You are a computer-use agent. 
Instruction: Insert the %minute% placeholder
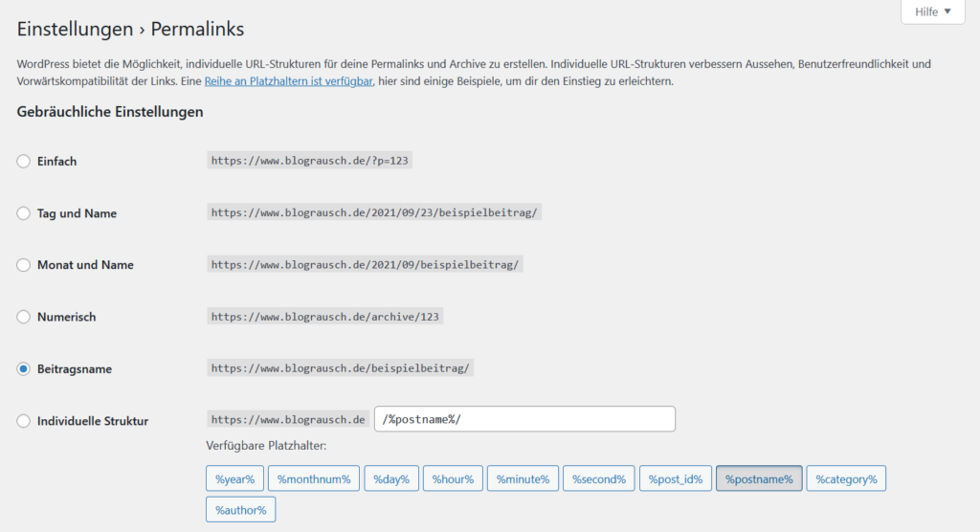point(523,478)
